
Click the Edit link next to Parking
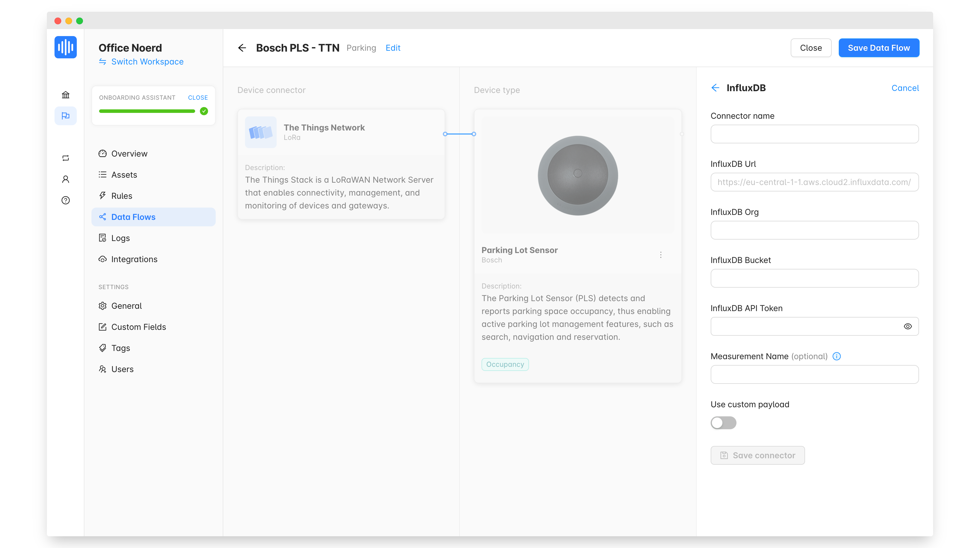point(393,47)
